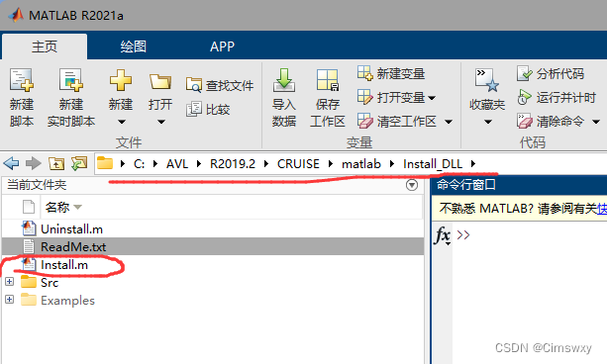
Task: Select Install.m file name
Action: click(x=64, y=264)
